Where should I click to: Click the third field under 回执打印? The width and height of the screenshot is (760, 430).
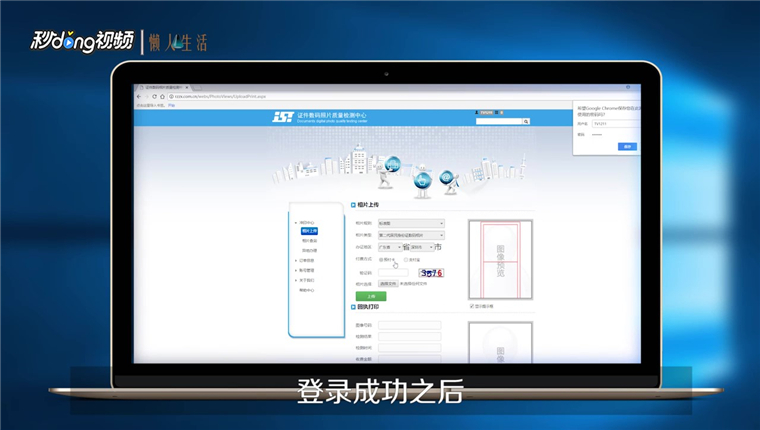[x=410, y=348]
